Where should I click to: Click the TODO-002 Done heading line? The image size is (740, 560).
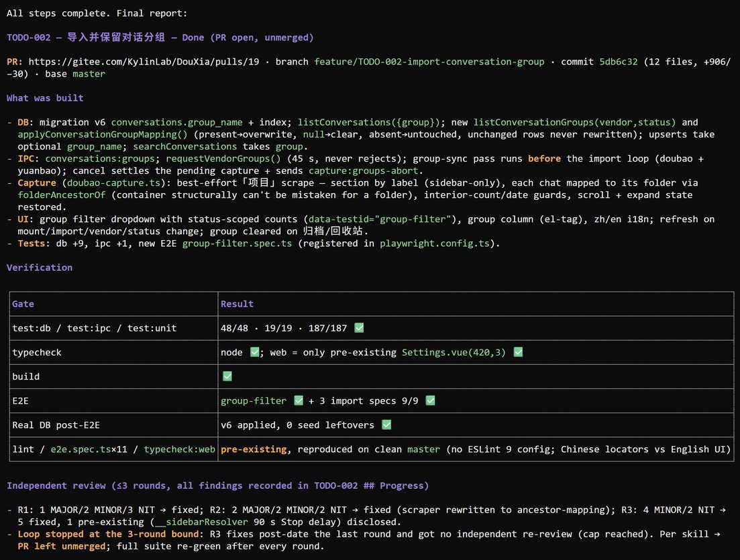pyautogui.click(x=160, y=38)
